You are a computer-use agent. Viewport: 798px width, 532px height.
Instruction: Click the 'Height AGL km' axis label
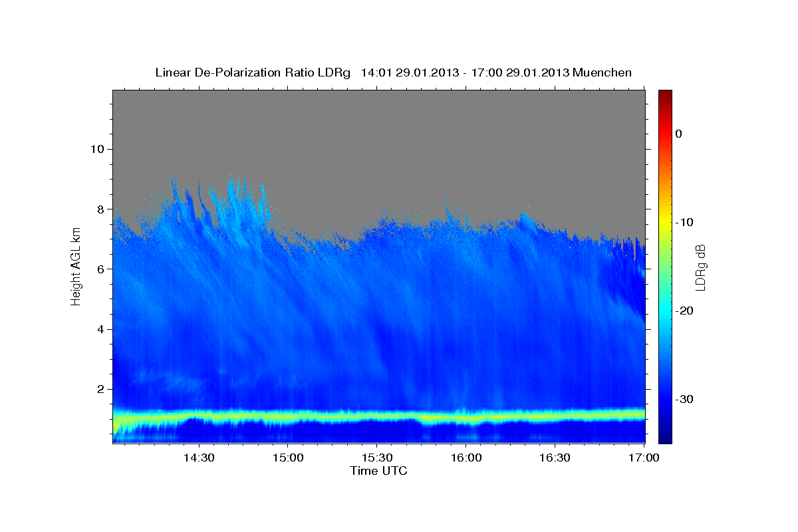[x=76, y=267]
